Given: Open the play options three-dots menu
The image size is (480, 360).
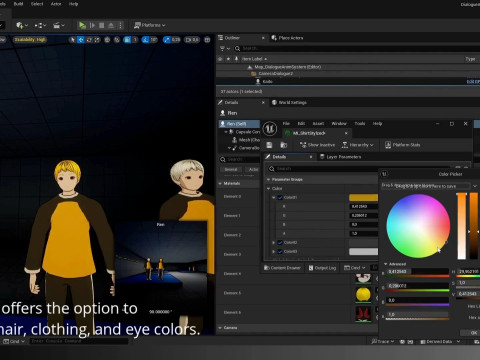Looking at the screenshot, I should point(120,25).
